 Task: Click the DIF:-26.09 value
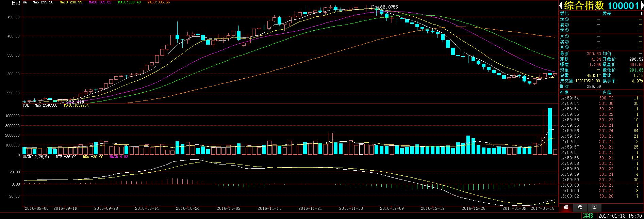click(x=66, y=157)
